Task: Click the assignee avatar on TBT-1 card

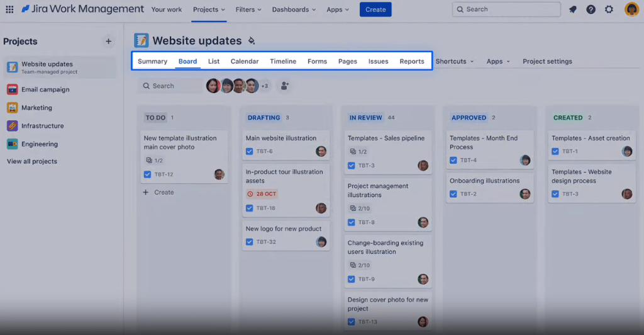Action: tap(627, 151)
